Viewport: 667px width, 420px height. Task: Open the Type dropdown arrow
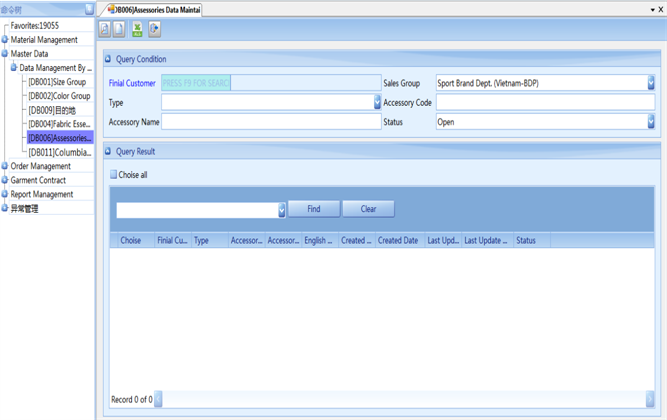click(377, 103)
